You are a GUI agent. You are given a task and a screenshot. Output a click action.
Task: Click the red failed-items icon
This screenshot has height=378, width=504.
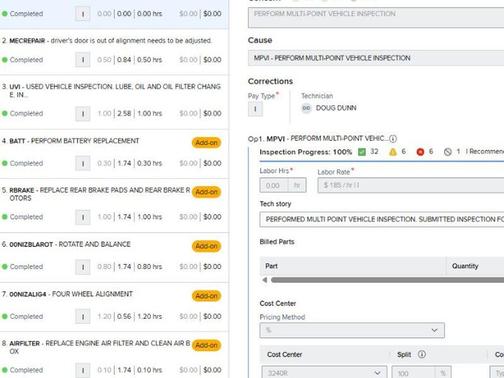pos(420,152)
